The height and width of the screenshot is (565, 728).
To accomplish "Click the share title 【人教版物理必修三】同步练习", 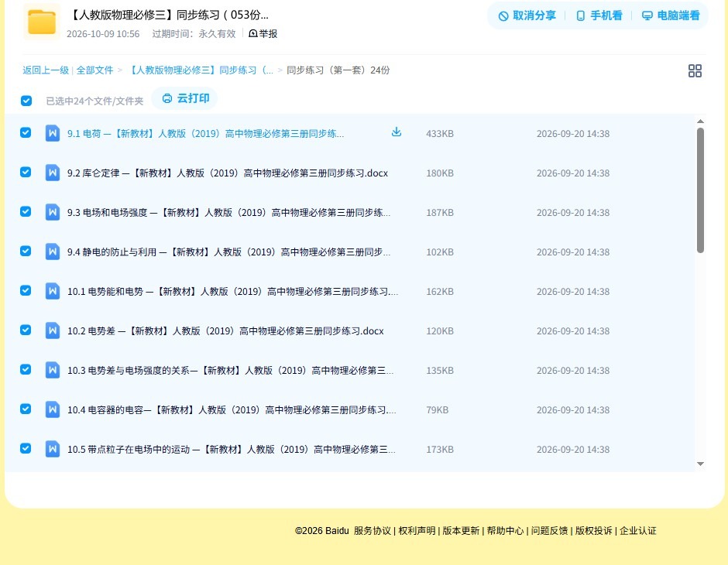I will pyautogui.click(x=169, y=15).
